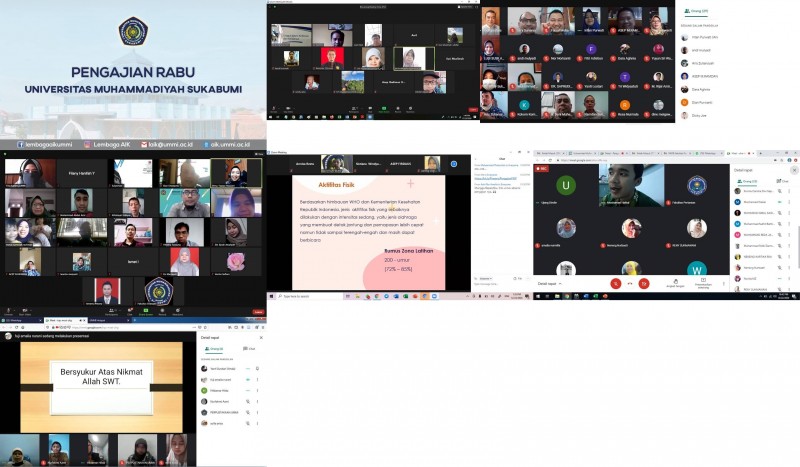This screenshot has width=800, height=467.
Task: Toggle the red camera button in REC Meet window
Action: coord(645,284)
